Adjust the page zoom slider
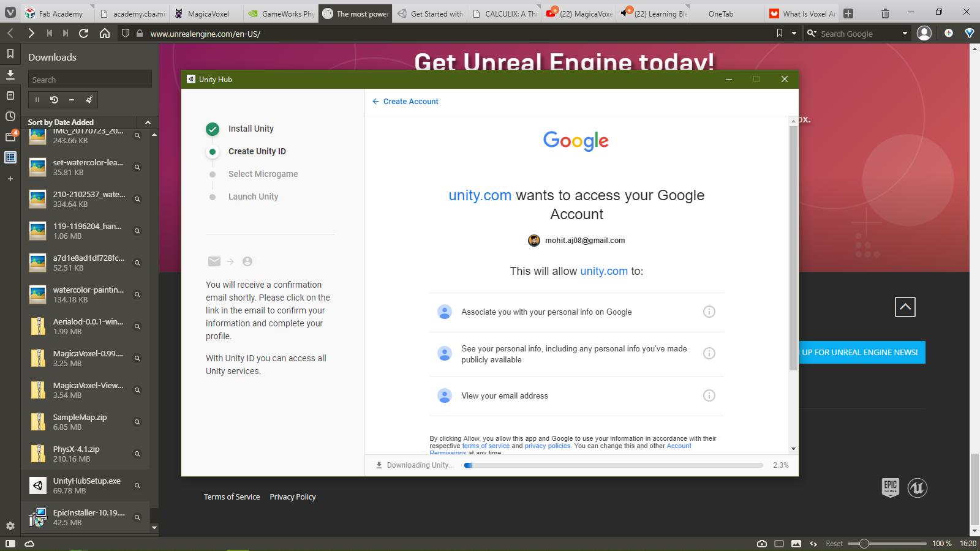Screen dimensions: 980x551 coord(887,544)
